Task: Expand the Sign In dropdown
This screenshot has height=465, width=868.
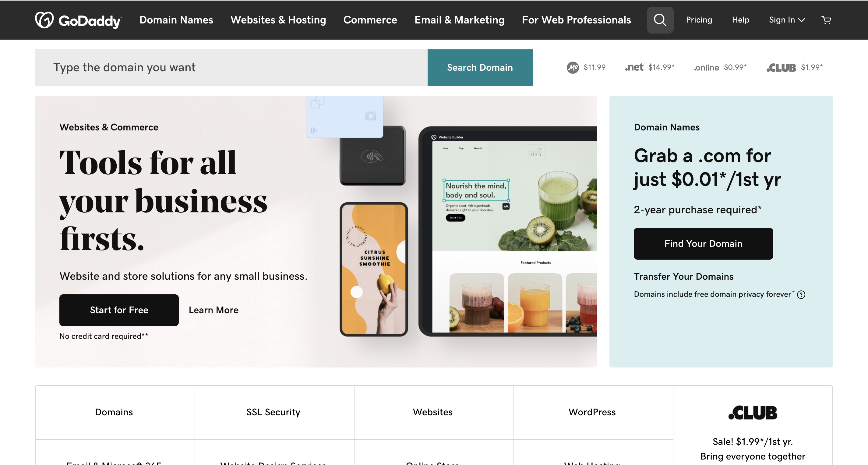Action: click(787, 20)
